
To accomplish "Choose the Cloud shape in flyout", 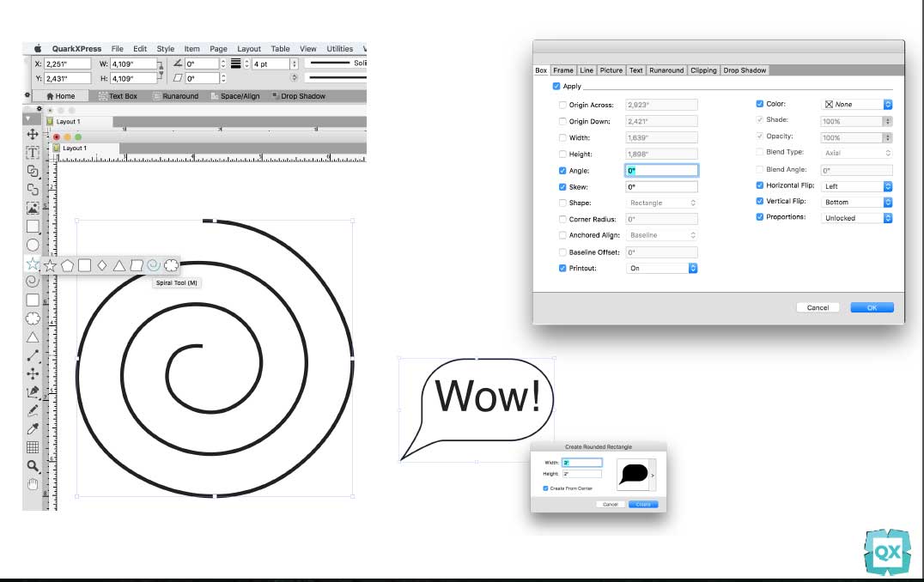I will click(x=171, y=265).
